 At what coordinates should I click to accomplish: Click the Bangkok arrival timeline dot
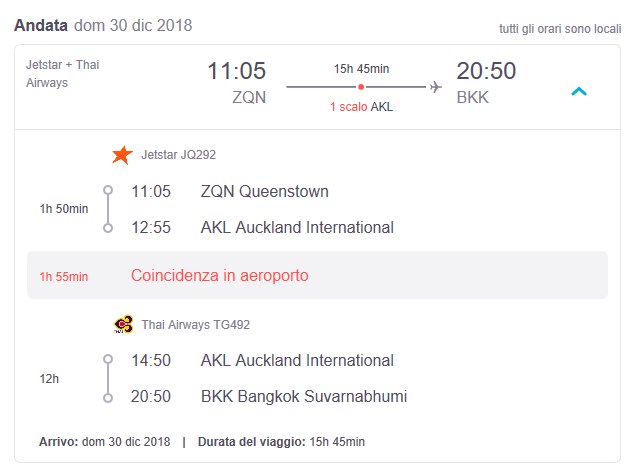(108, 397)
